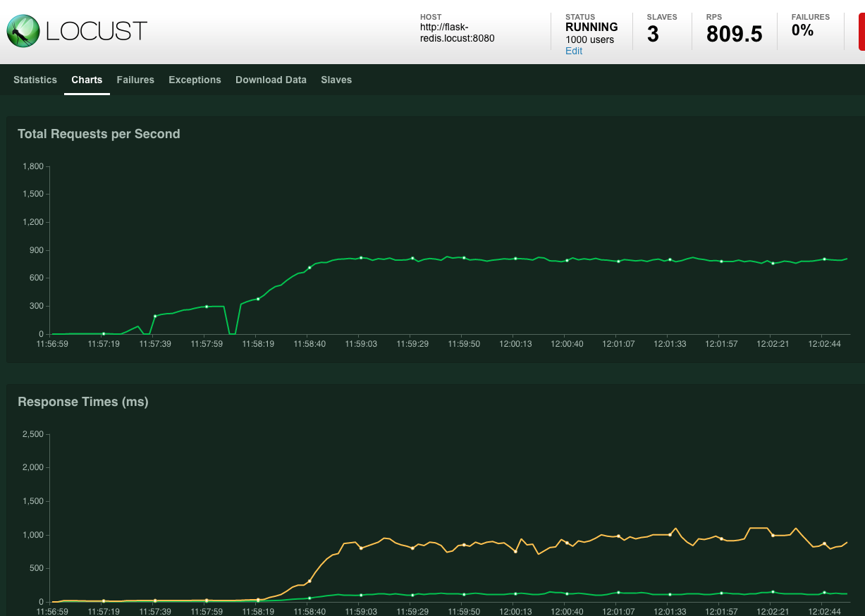The height and width of the screenshot is (616, 865).
Task: Click the SLAVES count showing 3
Action: tap(654, 33)
